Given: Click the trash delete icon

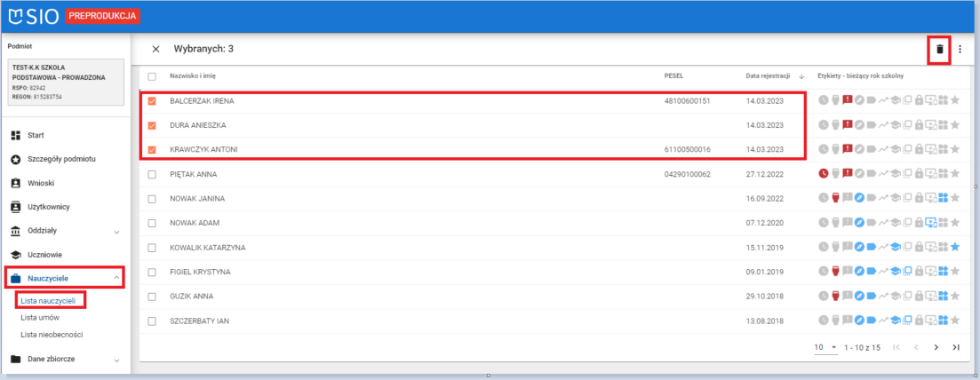Looking at the screenshot, I should [939, 49].
